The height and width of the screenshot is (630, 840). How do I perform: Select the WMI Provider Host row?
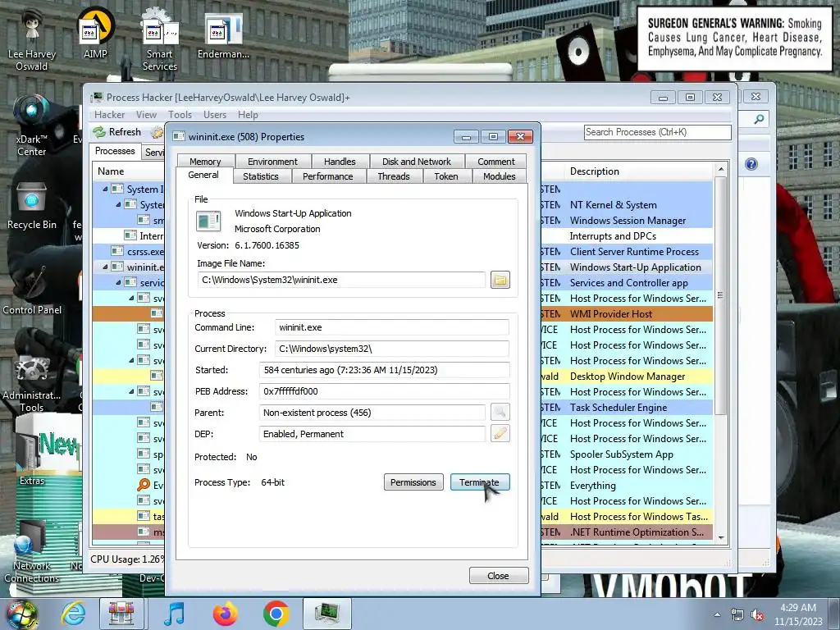[x=402, y=314]
